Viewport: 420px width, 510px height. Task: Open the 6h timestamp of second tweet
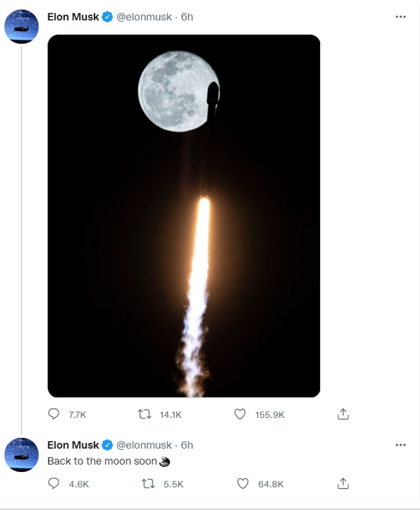pyautogui.click(x=187, y=445)
